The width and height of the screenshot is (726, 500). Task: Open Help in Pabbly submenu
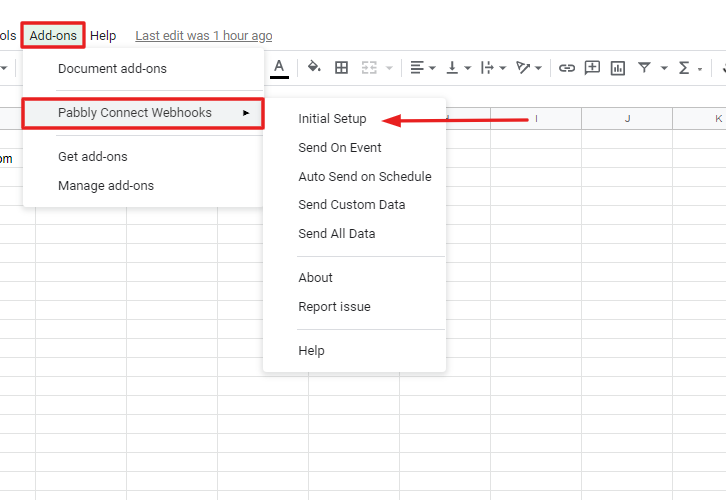click(x=311, y=350)
